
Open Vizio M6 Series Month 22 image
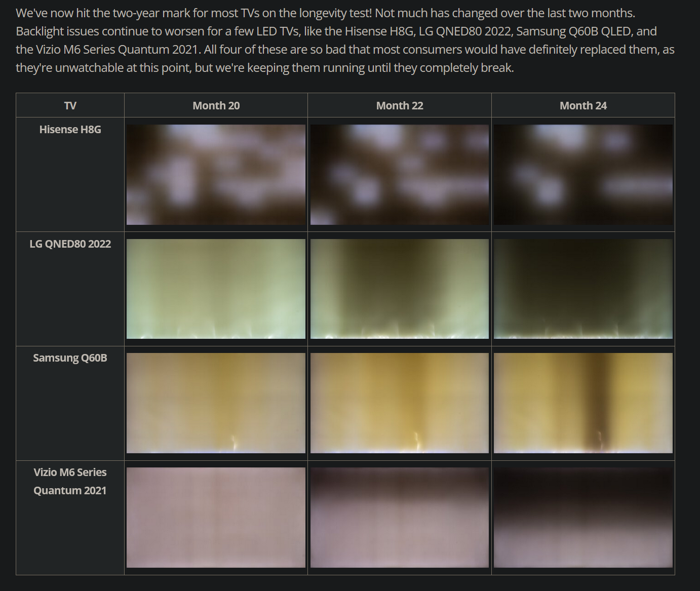click(400, 518)
